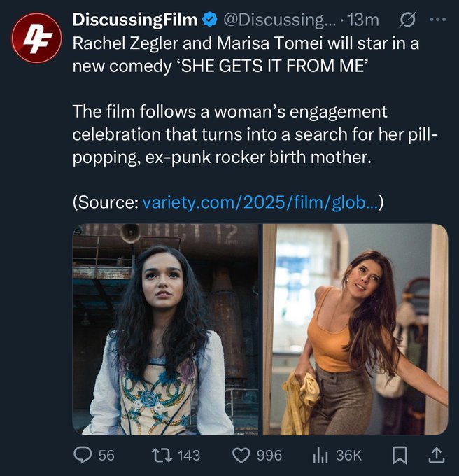Open the variety.com source link

coord(261,202)
